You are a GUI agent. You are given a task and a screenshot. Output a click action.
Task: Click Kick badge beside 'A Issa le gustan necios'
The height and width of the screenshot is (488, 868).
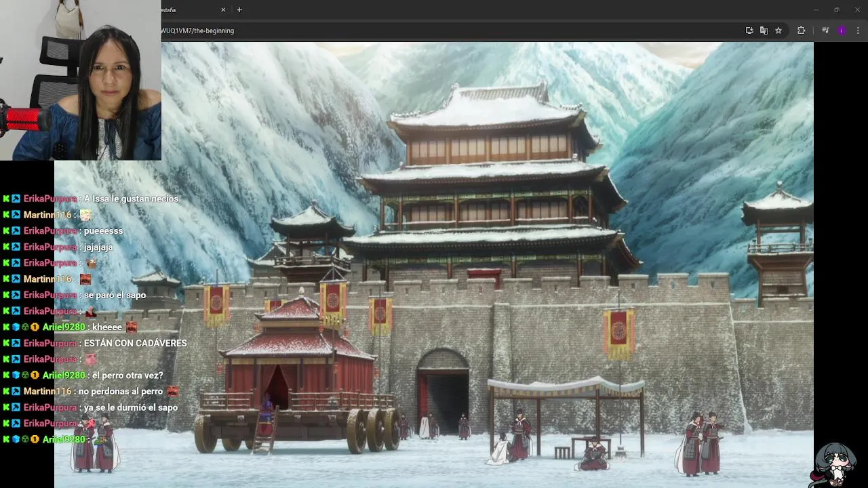(x=6, y=199)
